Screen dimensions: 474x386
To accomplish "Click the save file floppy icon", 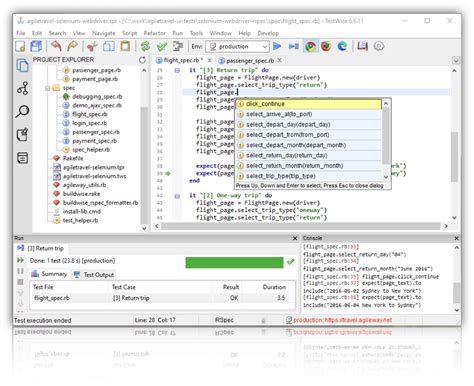I will (36, 46).
